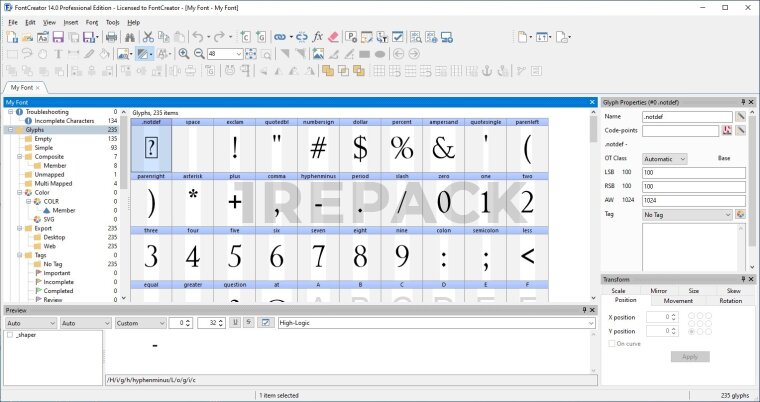Open the Tools menu
This screenshot has height=402, width=760.
point(112,21)
